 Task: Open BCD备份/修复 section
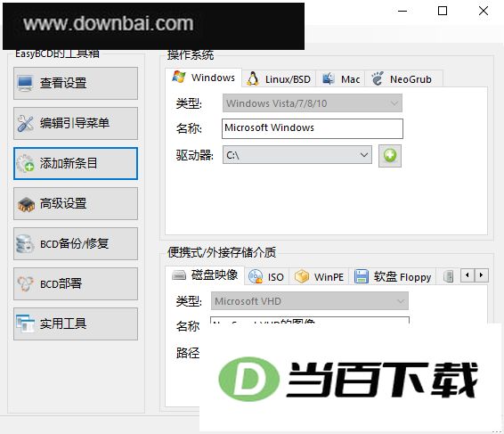pos(76,243)
